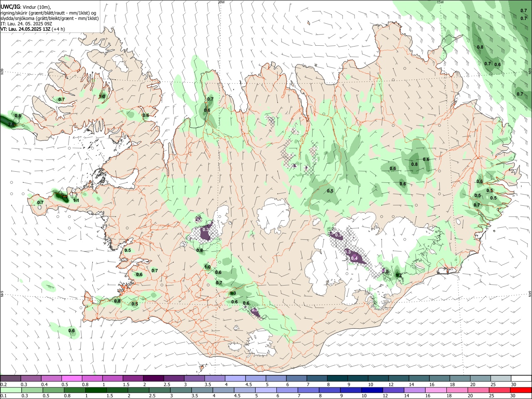
Task: Click the snow legend swatch between 0.2 and 0.3
Action: click(x=10, y=379)
